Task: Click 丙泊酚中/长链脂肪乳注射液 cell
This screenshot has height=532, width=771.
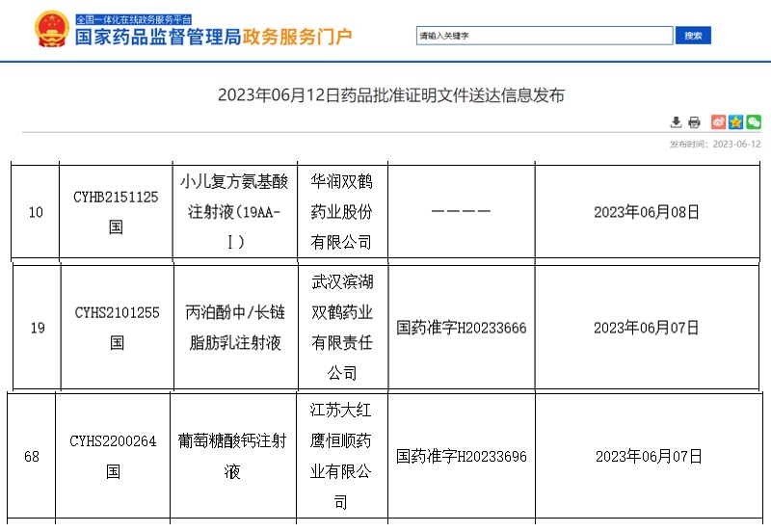Action: pyautogui.click(x=235, y=328)
